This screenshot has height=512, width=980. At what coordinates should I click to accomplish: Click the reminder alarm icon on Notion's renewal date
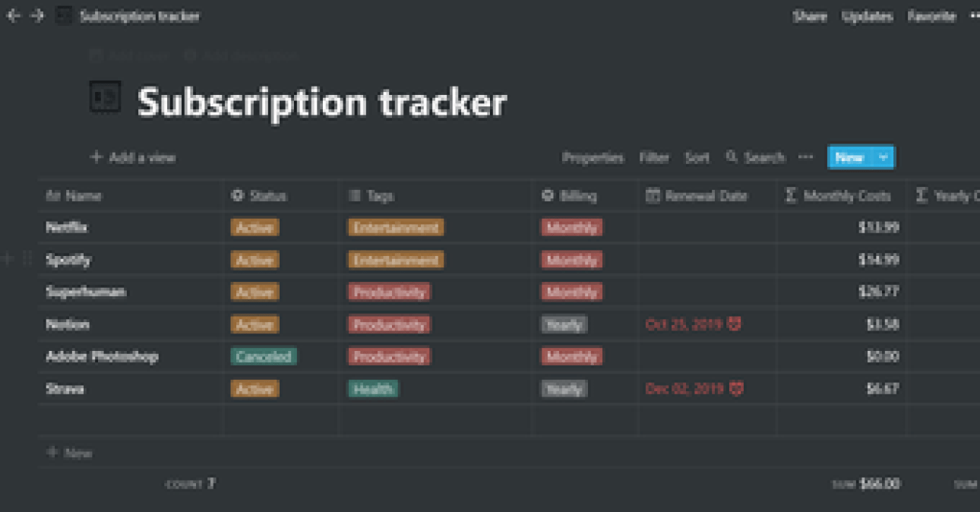point(734,324)
